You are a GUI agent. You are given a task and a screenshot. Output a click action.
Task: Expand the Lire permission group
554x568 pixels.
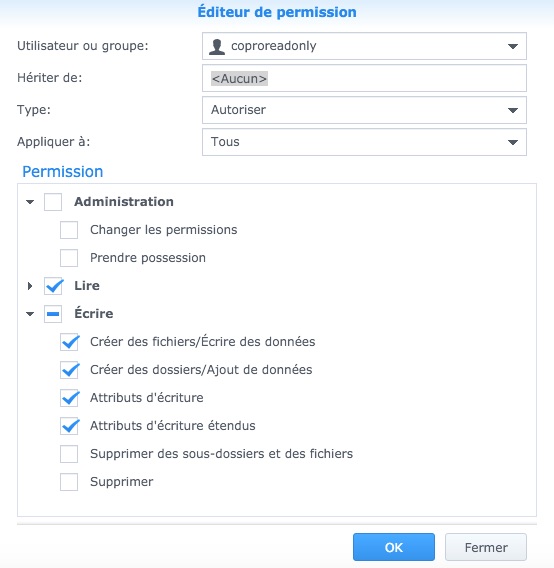(30, 286)
